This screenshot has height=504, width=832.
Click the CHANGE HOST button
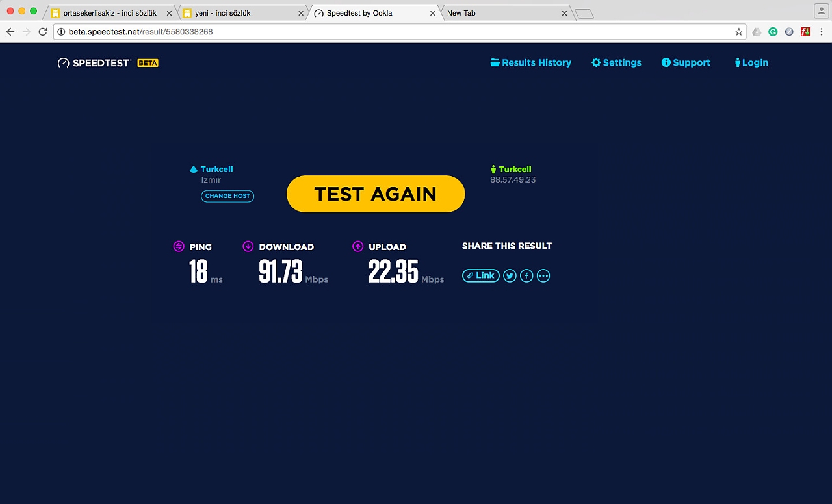pos(227,196)
